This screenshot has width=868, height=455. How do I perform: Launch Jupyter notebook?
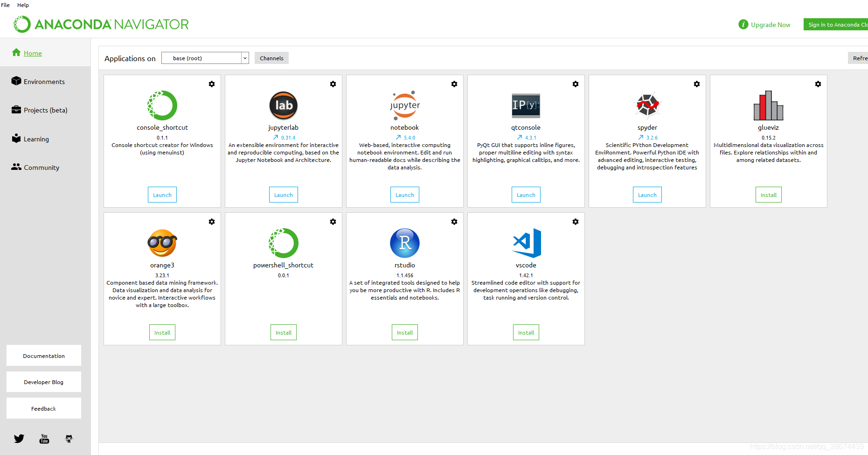point(405,195)
